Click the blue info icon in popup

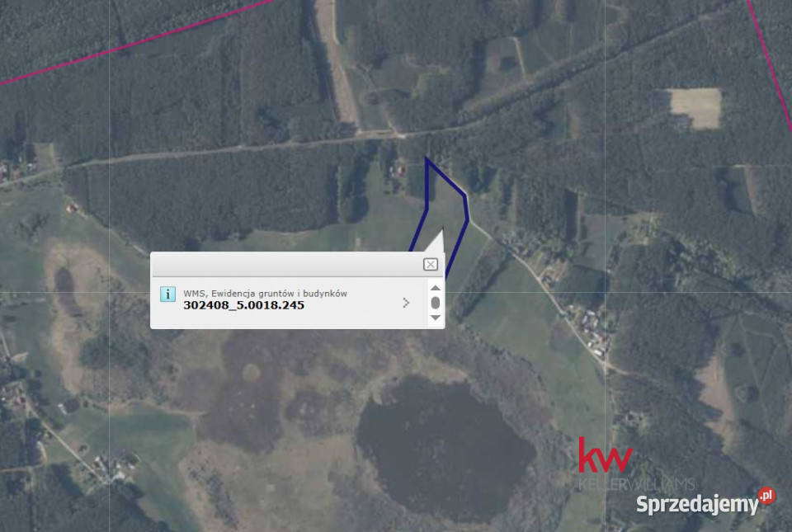pos(167,294)
